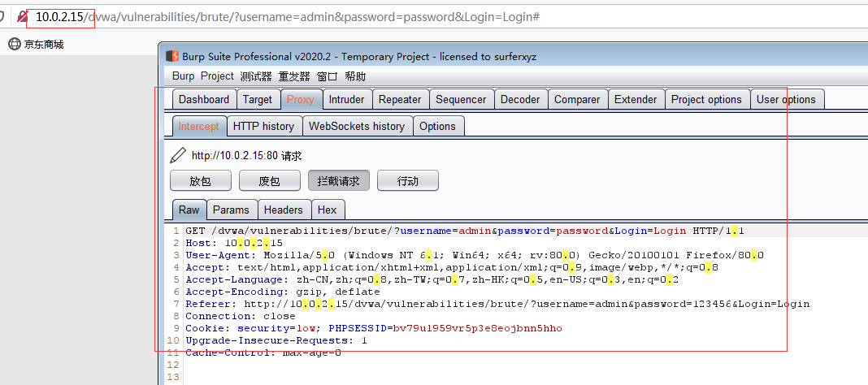Click the globe icon of 京东商城 bookmark
This screenshot has height=385, width=868.
[x=15, y=44]
